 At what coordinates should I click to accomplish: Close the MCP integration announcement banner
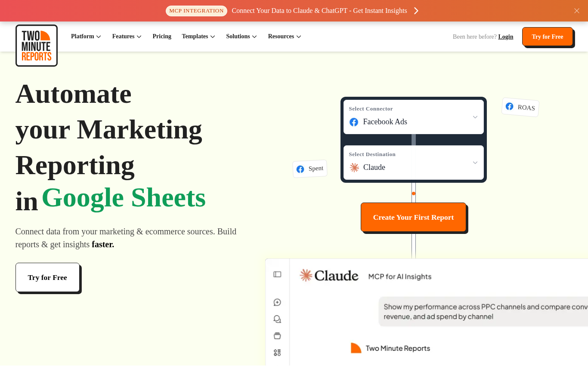(x=577, y=11)
